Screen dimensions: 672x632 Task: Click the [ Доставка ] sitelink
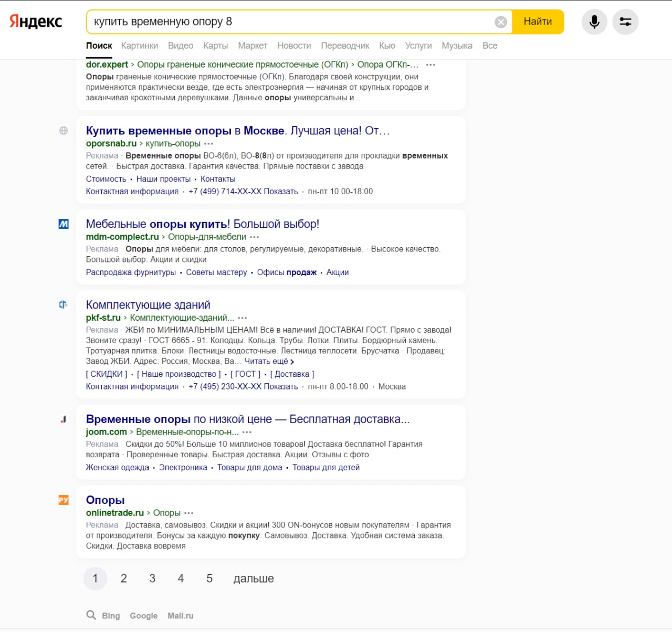(292, 374)
